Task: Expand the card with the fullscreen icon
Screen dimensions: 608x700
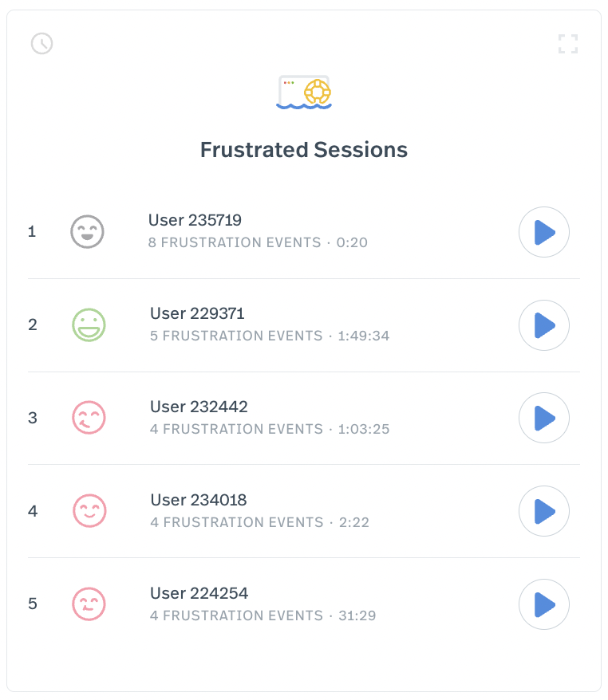Action: pos(568,44)
